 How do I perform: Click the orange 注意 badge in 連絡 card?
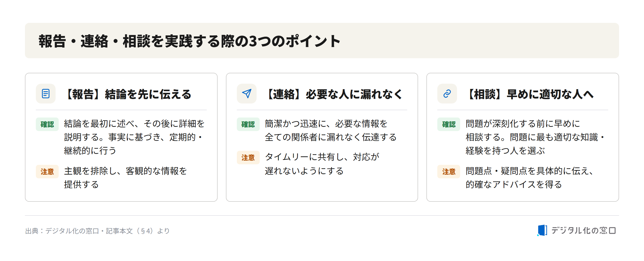click(x=248, y=158)
